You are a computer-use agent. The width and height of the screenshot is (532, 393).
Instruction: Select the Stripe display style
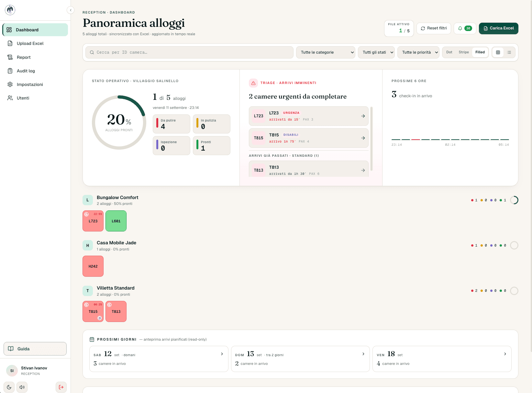click(x=464, y=52)
